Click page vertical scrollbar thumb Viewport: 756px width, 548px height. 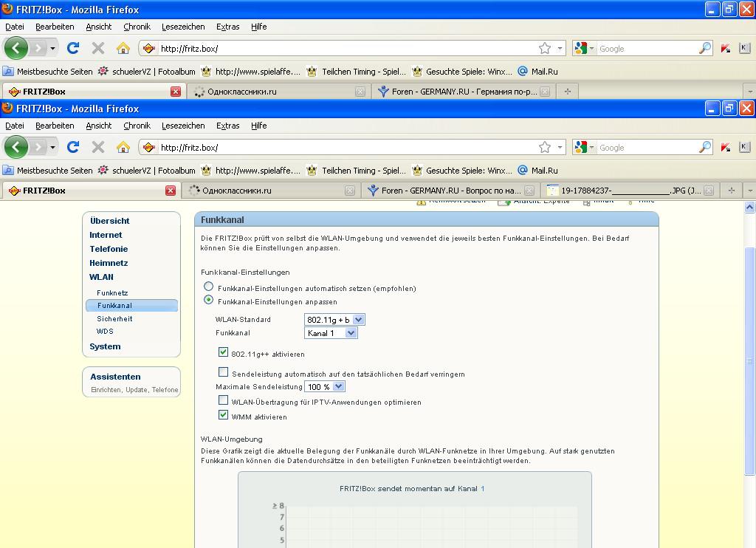(750, 360)
